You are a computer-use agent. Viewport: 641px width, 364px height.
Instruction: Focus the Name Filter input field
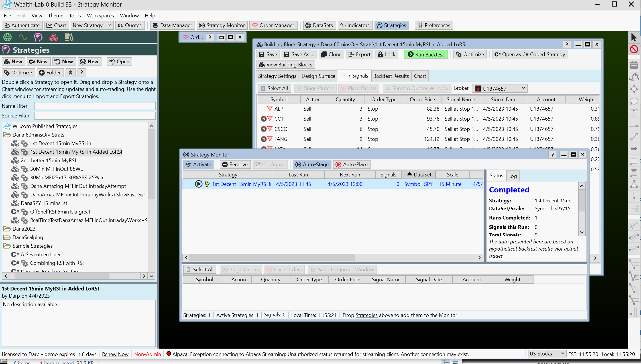point(95,106)
